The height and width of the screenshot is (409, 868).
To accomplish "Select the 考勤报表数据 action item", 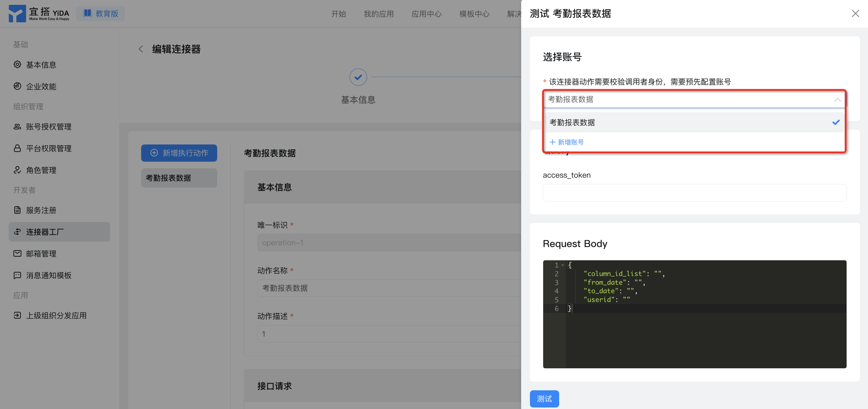I will pos(179,178).
